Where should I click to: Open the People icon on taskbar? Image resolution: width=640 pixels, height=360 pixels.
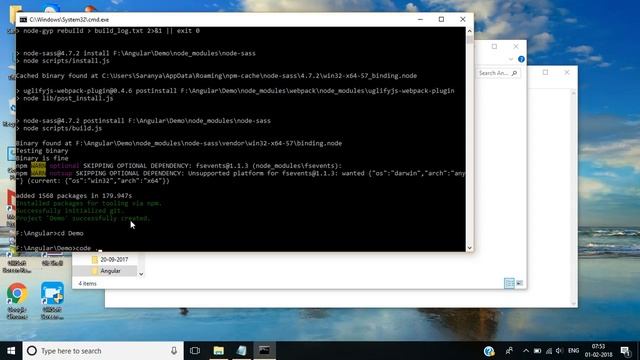(509, 351)
